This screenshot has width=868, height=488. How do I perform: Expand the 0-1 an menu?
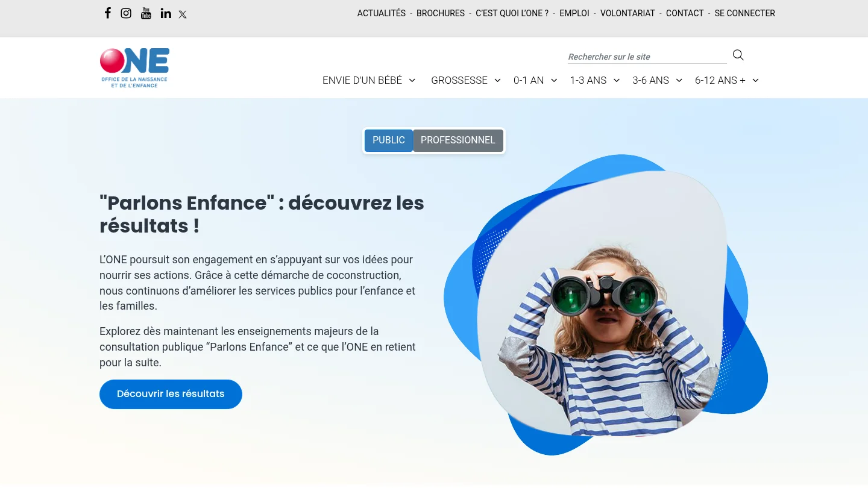coord(535,80)
